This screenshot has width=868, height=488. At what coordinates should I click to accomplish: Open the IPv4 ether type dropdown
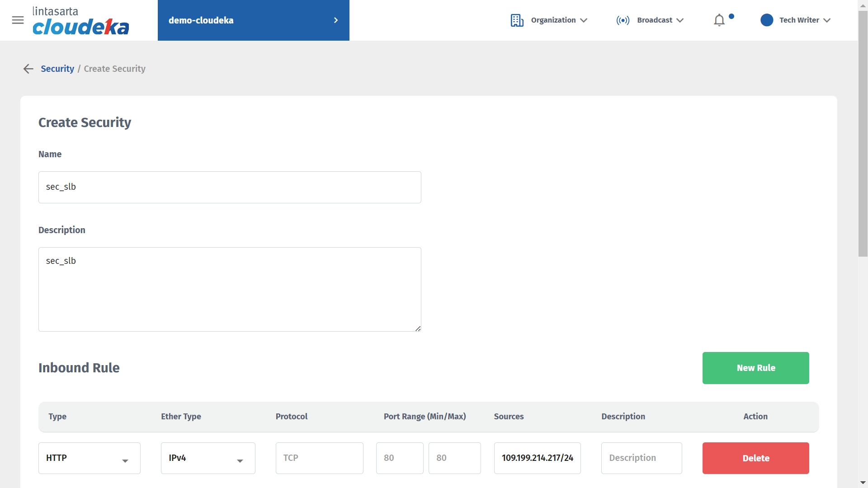pyautogui.click(x=208, y=458)
